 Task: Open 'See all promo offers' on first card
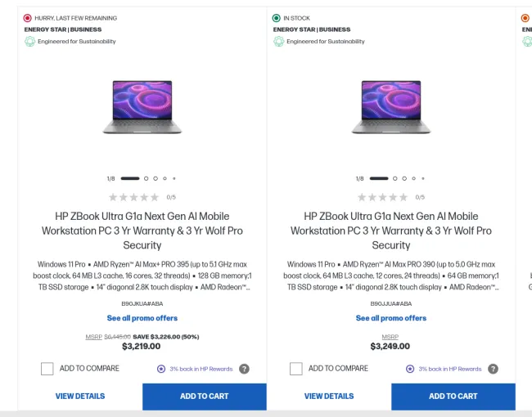click(x=142, y=318)
